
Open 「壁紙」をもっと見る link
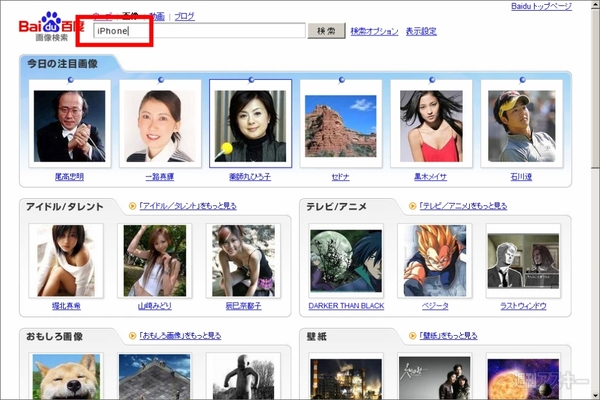448,336
